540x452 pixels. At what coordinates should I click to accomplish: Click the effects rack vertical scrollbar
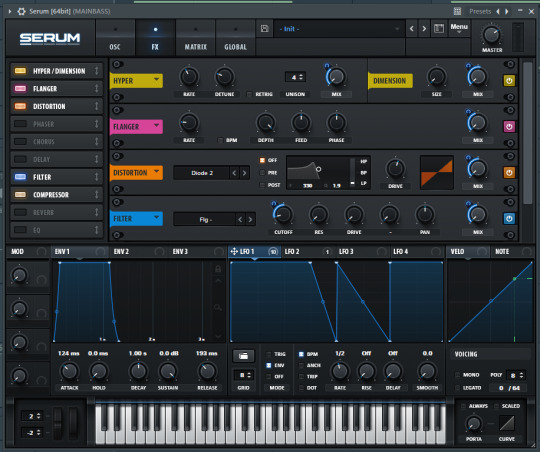point(527,133)
